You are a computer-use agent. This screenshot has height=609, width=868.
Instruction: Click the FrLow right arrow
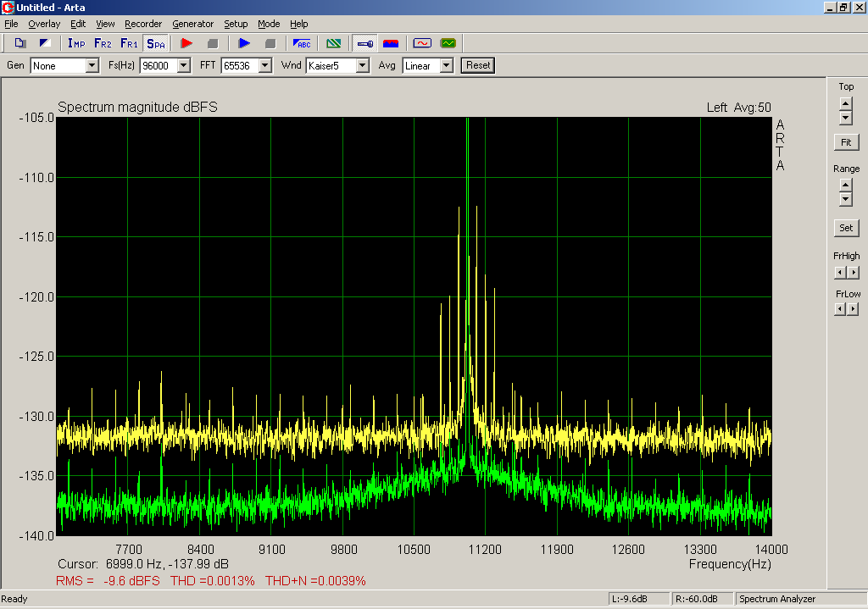(x=853, y=309)
